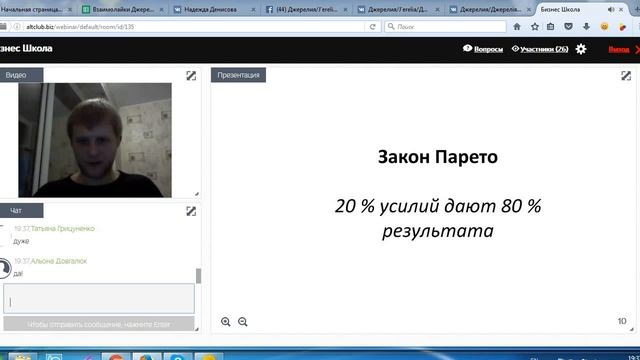Expand the Чат panel to fullscreen

click(191, 211)
